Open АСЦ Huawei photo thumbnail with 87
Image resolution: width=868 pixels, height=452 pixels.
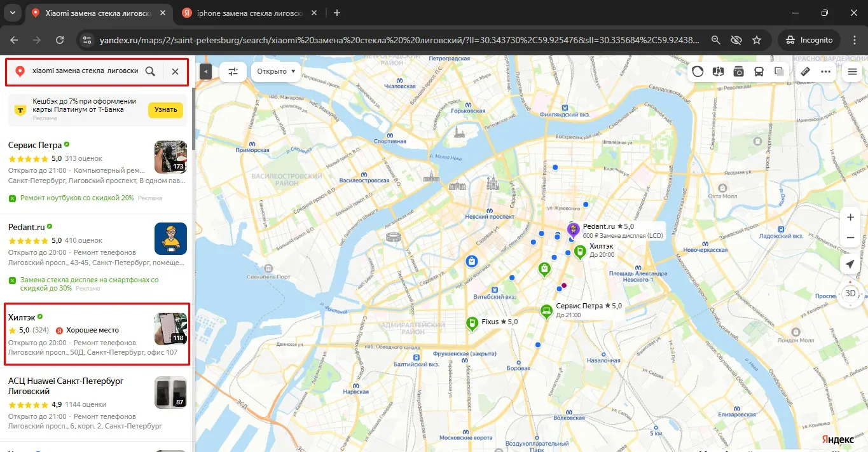(x=170, y=392)
